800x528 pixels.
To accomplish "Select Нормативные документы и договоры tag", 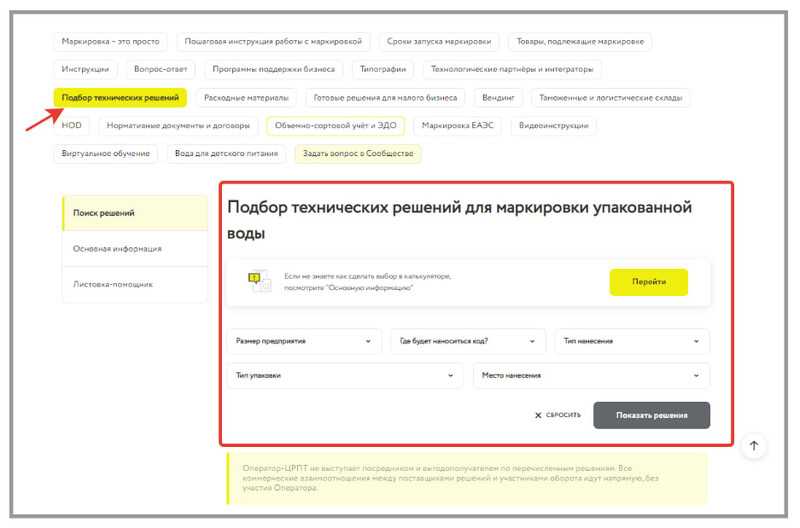I will (x=178, y=125).
